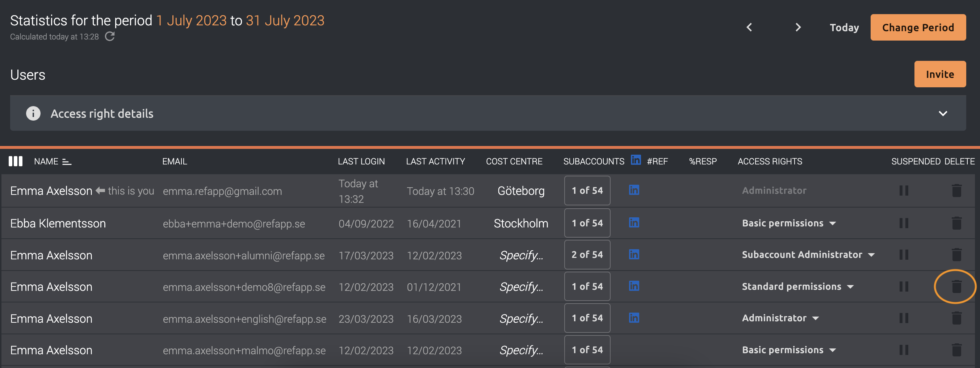Sort by the COST CENTRE column header

click(x=514, y=161)
